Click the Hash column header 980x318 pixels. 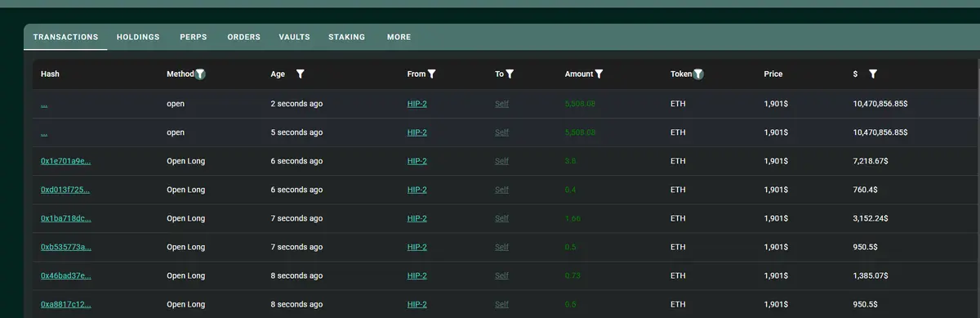pos(50,74)
